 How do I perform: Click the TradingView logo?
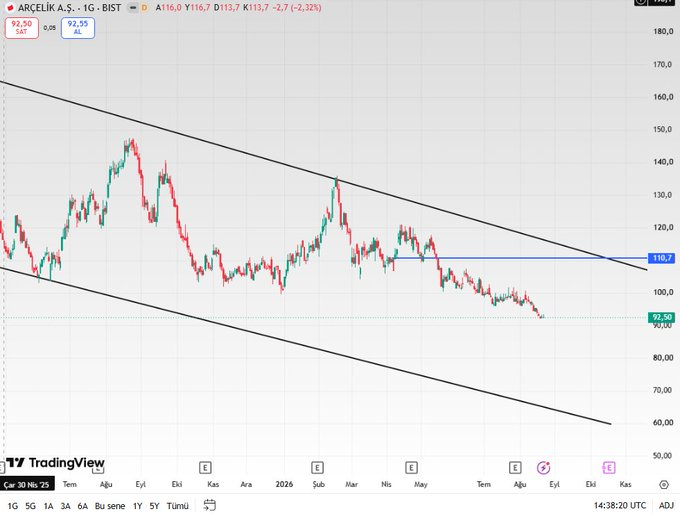(55, 463)
